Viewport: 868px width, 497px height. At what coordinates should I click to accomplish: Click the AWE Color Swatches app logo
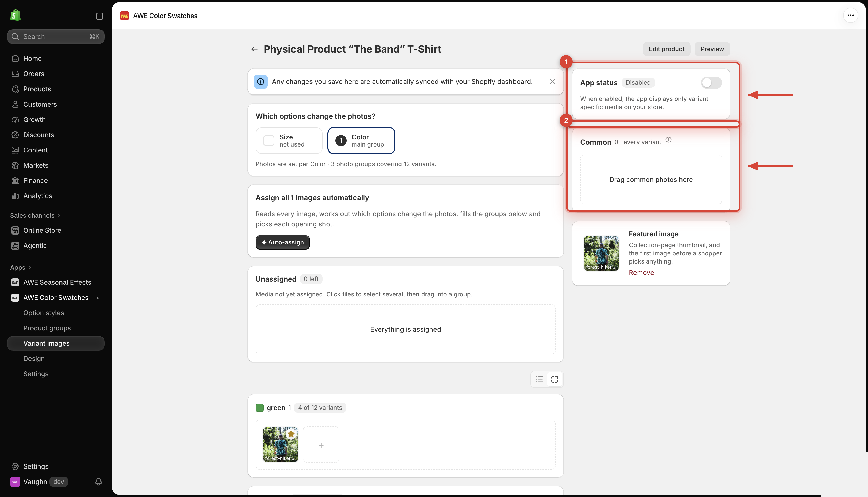(x=125, y=16)
